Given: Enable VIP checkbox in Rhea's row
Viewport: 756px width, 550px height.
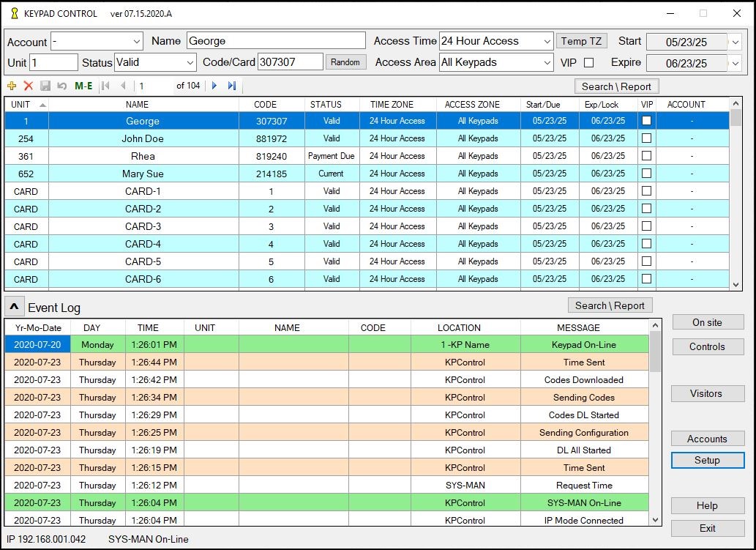Looking at the screenshot, I should pyautogui.click(x=646, y=156).
